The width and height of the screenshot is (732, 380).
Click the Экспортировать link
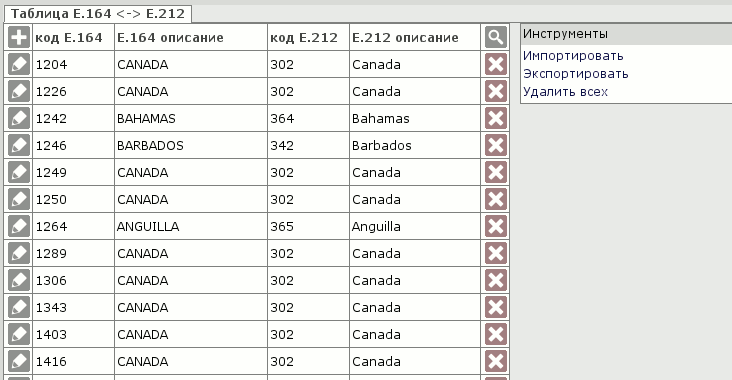point(576,74)
